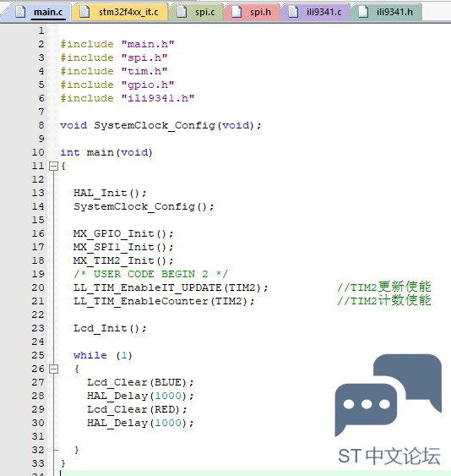
Task: Click the MX_GPIO_Init() call
Action: [x=123, y=233]
